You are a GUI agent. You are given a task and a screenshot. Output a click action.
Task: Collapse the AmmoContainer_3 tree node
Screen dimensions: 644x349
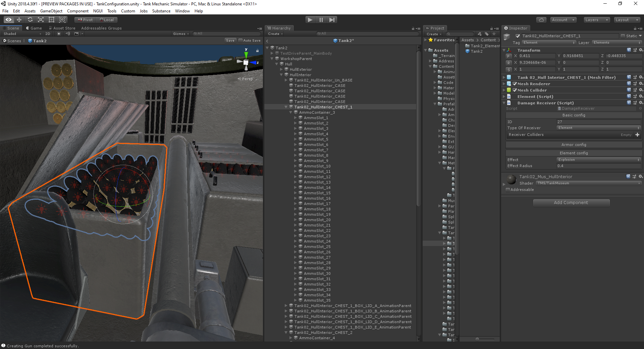(291, 112)
